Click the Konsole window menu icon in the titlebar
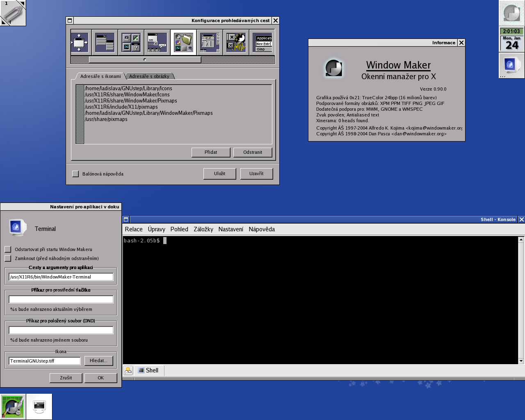The height and width of the screenshot is (420, 525). [126, 219]
